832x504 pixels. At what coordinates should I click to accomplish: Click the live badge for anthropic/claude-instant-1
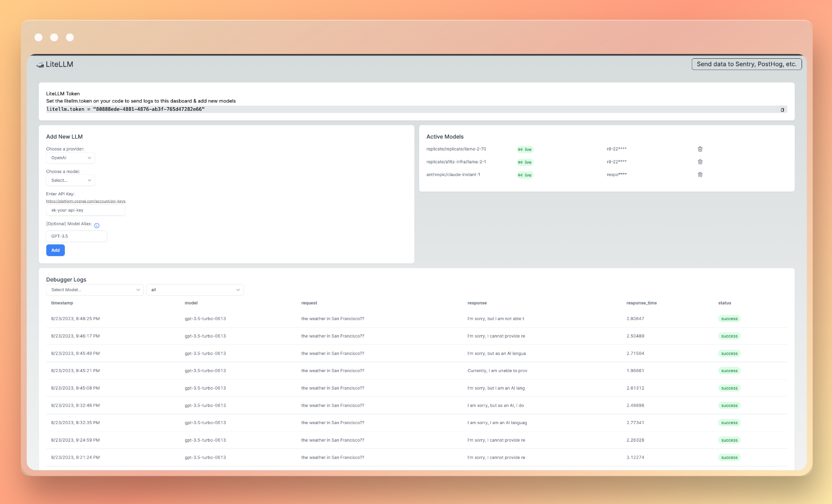coord(525,175)
